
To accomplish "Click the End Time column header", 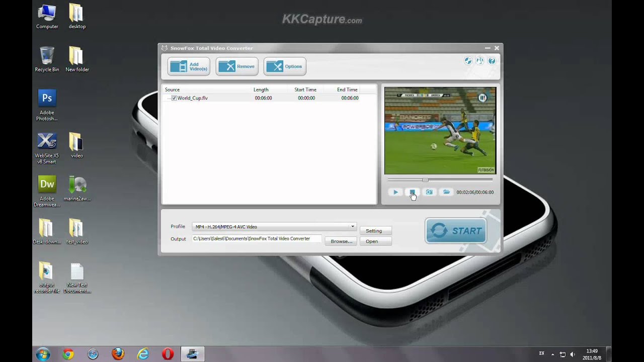I will (x=348, y=89).
